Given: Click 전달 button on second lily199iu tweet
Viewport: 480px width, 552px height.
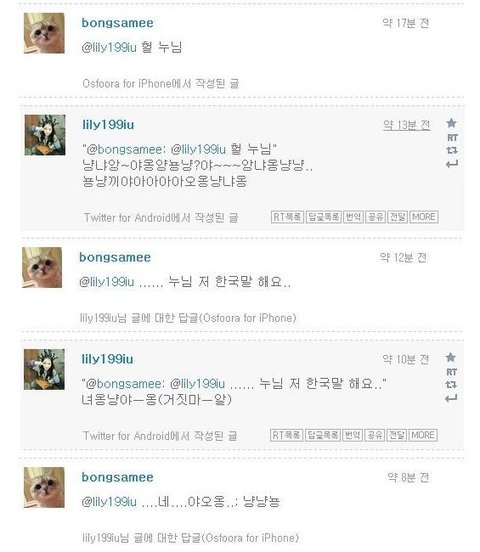Looking at the screenshot, I should (397, 435).
